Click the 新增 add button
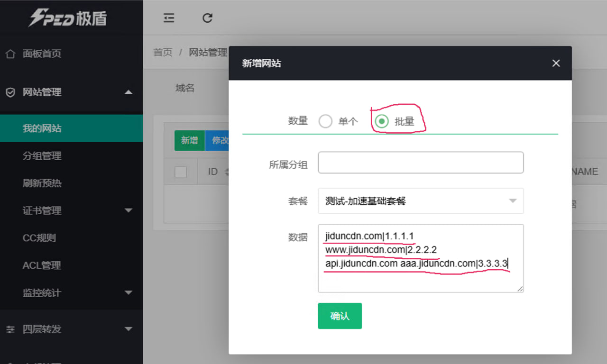The height and width of the screenshot is (364, 607). coord(189,141)
